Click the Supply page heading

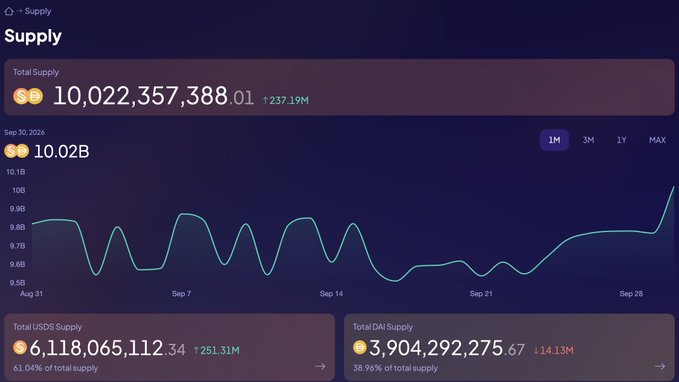(33, 36)
